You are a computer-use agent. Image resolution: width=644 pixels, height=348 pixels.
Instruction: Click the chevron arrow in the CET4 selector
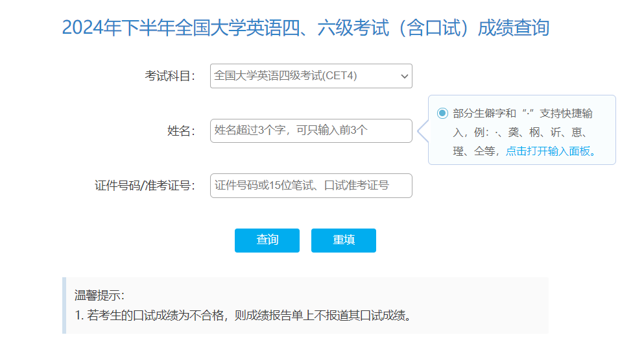[x=404, y=77]
